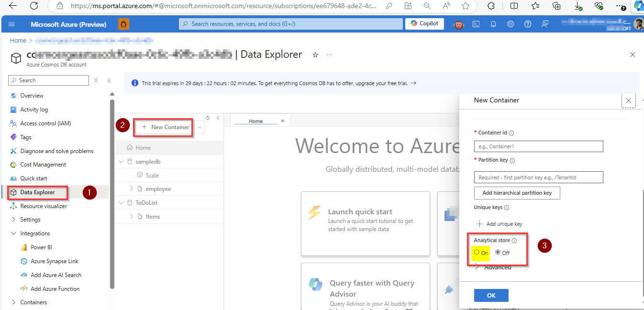The width and height of the screenshot is (644, 310).
Task: Open the help question mark icon
Action: click(x=528, y=23)
